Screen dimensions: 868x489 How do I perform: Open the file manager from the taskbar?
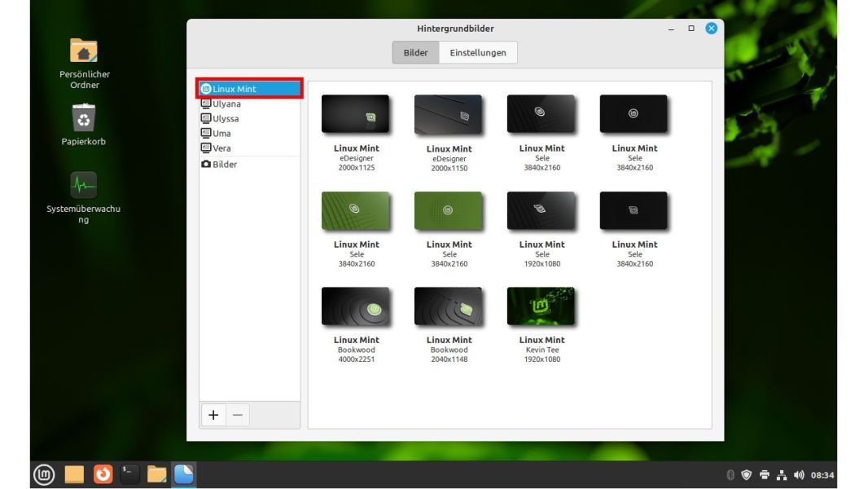click(156, 474)
